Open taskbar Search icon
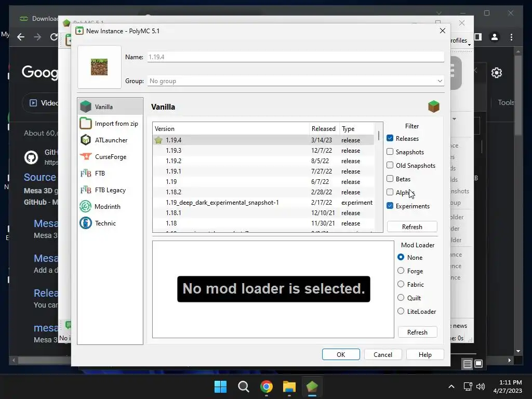This screenshot has width=532, height=399. 244,387
